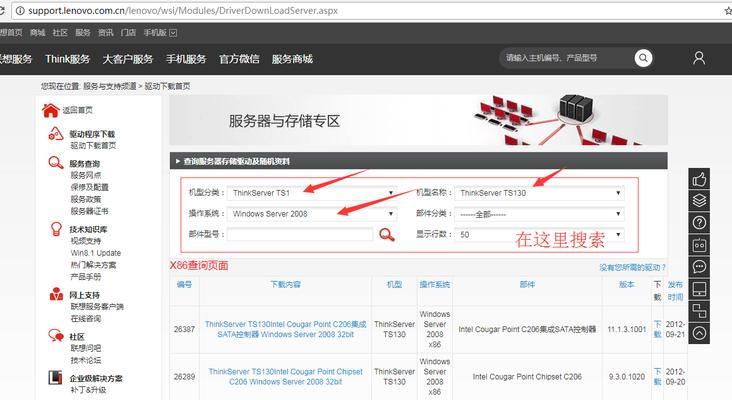The height and width of the screenshot is (400, 732).
Task: Open the 服务商城 menu
Action: (x=292, y=59)
